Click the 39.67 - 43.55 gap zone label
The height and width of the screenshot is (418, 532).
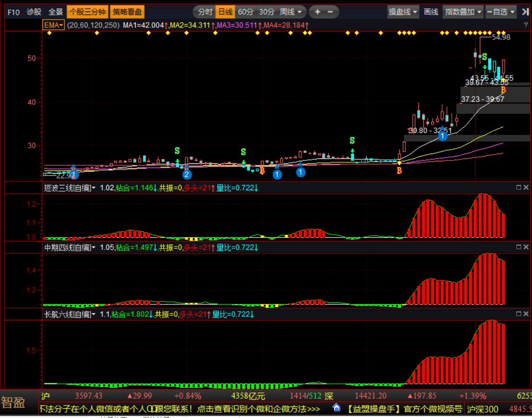[486, 82]
